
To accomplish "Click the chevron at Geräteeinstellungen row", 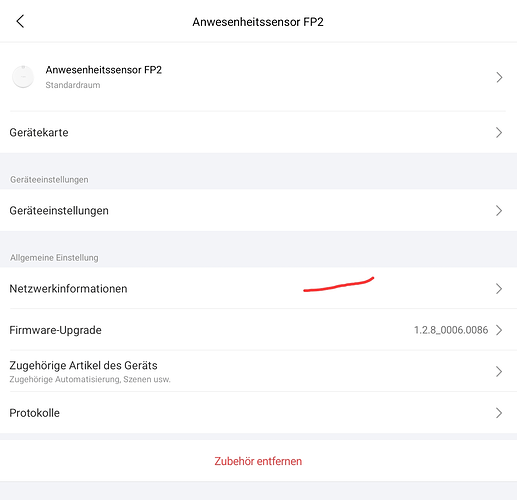I will [499, 210].
